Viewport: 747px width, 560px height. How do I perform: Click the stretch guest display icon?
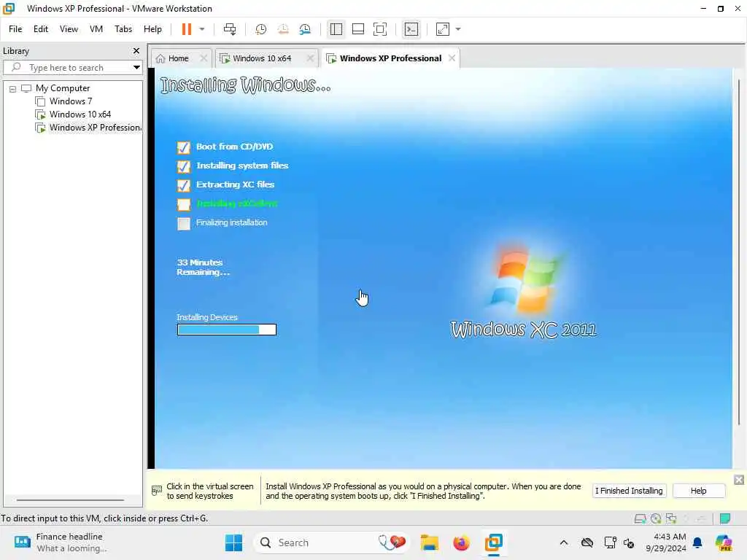[443, 29]
